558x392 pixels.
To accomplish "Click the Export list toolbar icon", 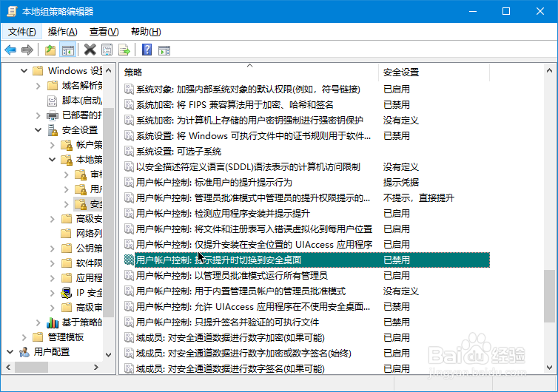I will (x=124, y=50).
